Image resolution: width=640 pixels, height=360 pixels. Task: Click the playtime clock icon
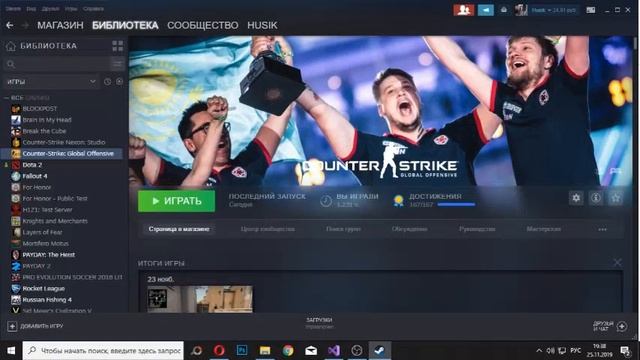pyautogui.click(x=326, y=201)
